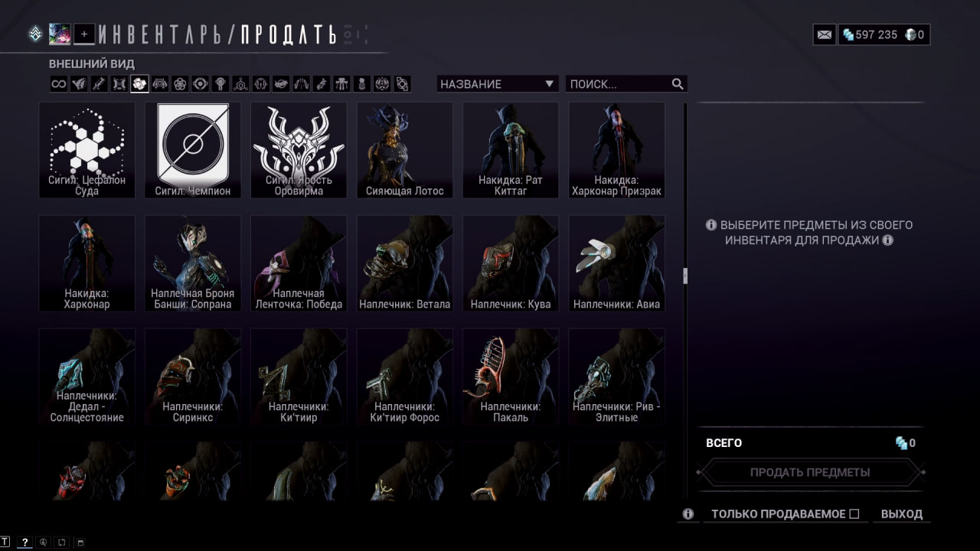
Task: Click the inventory list scrollbar handle
Action: (x=685, y=275)
